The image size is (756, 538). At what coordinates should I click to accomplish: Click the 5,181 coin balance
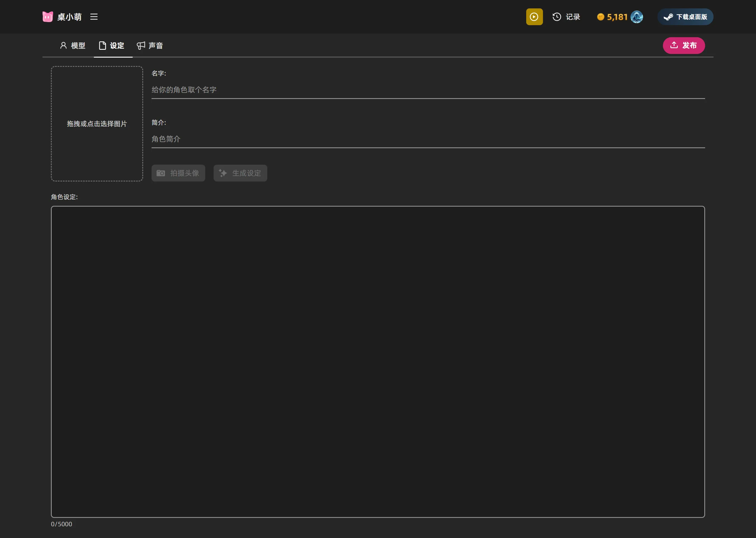tap(612, 16)
